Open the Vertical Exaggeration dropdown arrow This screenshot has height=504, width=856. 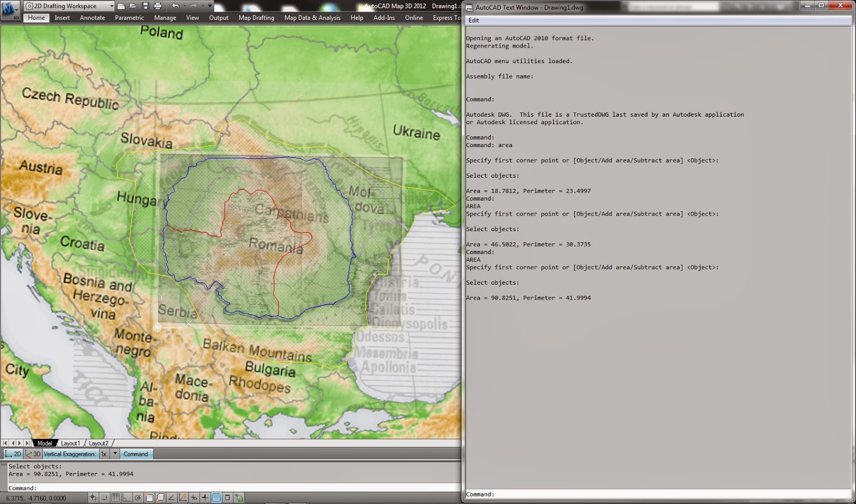[114, 454]
